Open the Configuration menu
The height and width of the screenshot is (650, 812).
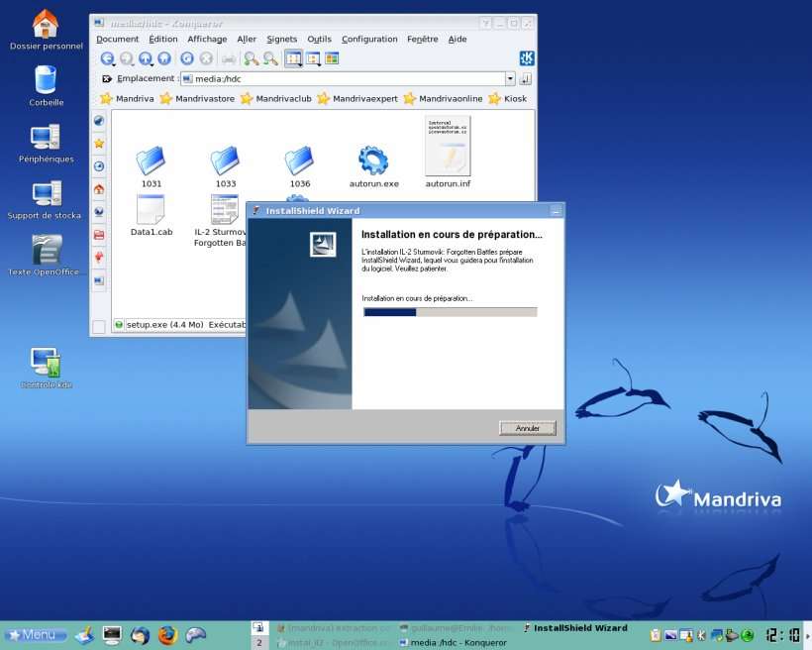coord(369,39)
